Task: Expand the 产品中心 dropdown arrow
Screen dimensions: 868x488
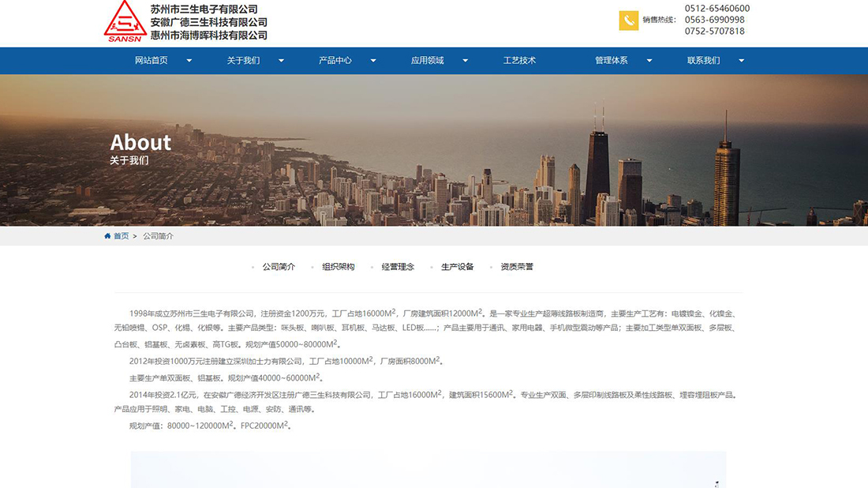Action: 373,60
